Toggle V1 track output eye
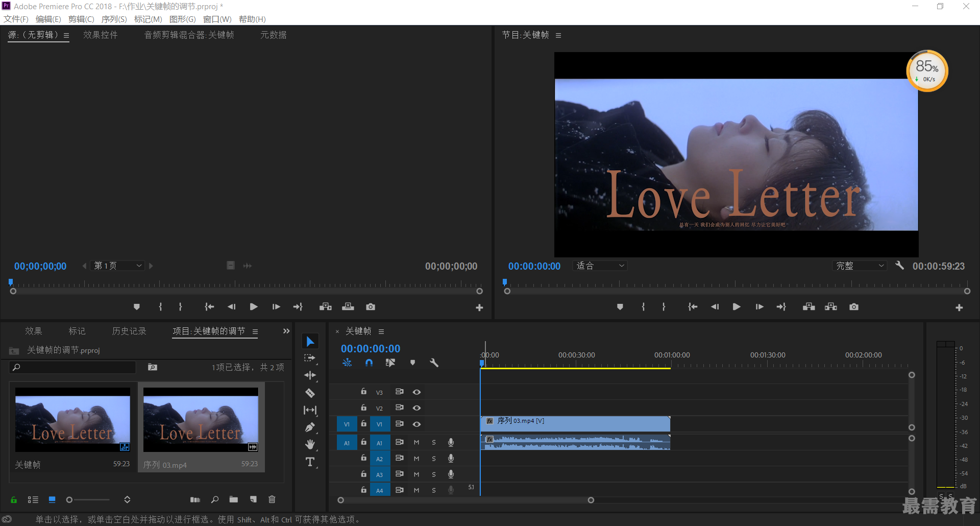980x526 pixels. click(x=416, y=424)
